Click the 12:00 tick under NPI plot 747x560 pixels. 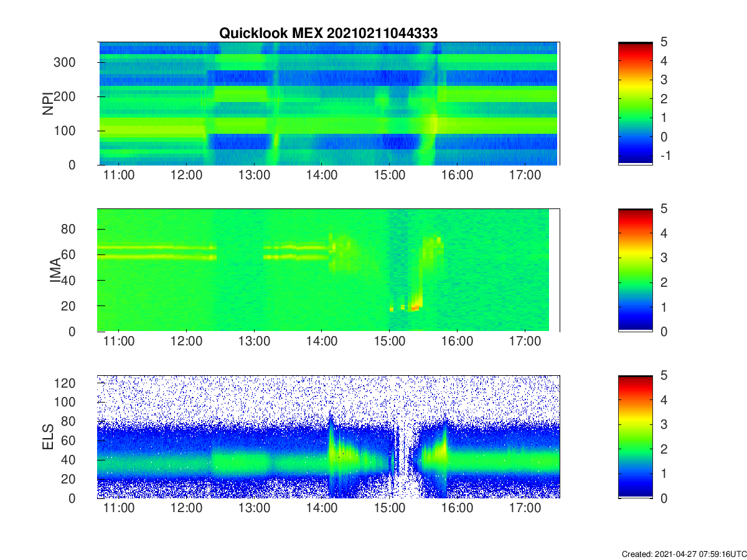186,175
